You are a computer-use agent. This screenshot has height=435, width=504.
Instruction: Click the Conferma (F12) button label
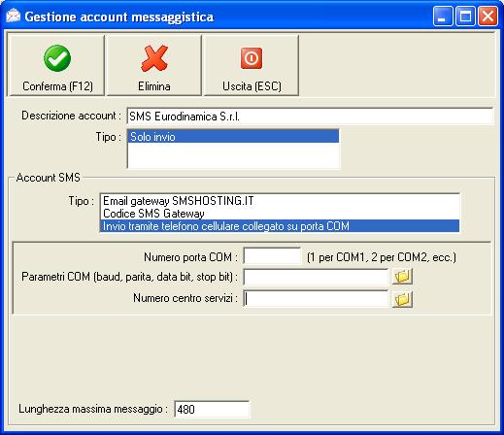click(x=57, y=86)
